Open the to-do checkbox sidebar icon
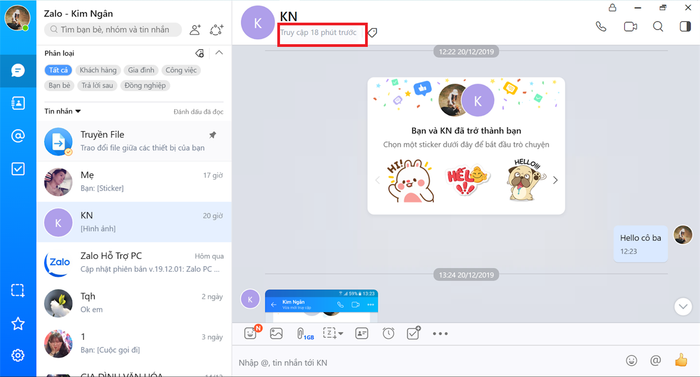The width and height of the screenshot is (700, 377). click(18, 169)
